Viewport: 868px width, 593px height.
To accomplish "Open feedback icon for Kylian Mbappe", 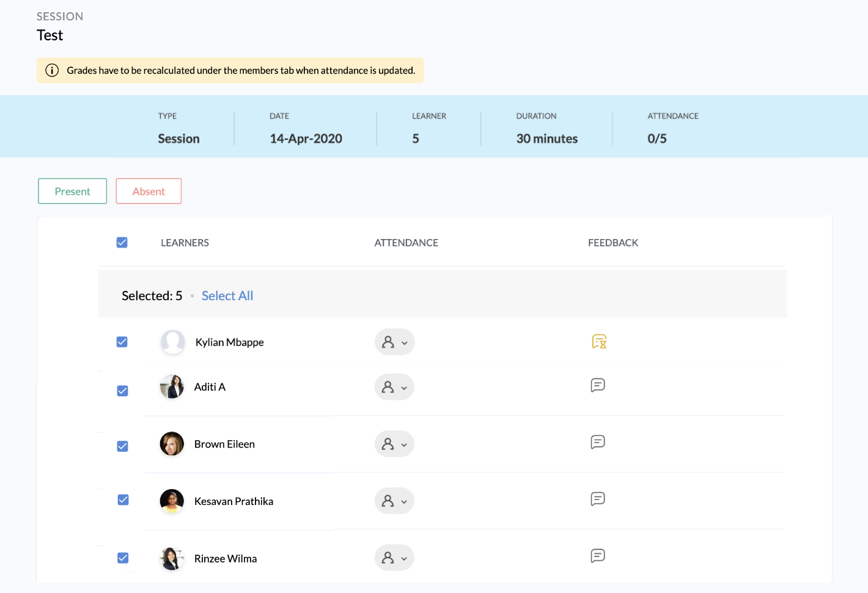I will 599,342.
